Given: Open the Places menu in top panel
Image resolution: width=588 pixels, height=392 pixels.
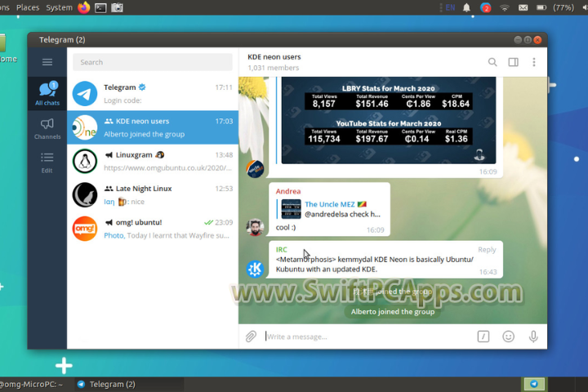Looking at the screenshot, I should point(28,7).
